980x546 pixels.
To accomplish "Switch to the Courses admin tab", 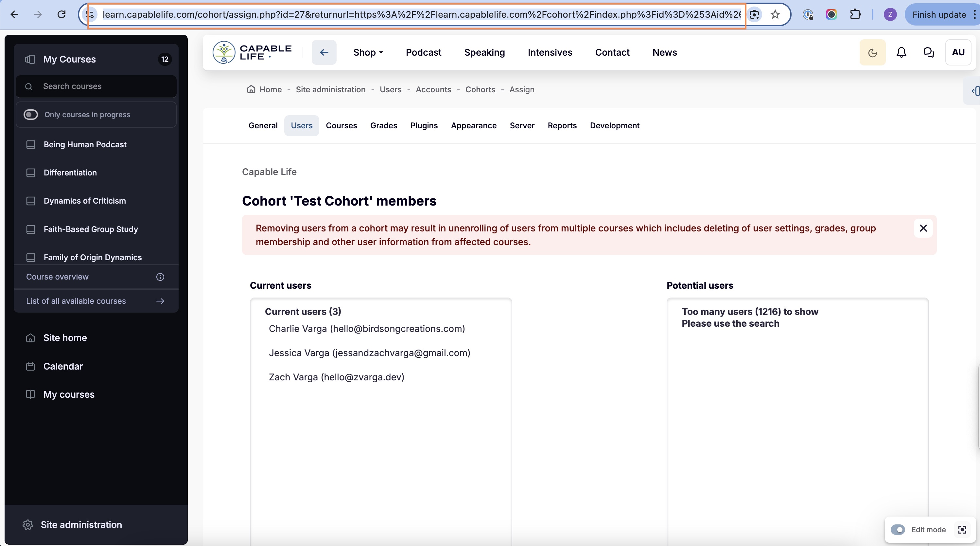I will [341, 126].
